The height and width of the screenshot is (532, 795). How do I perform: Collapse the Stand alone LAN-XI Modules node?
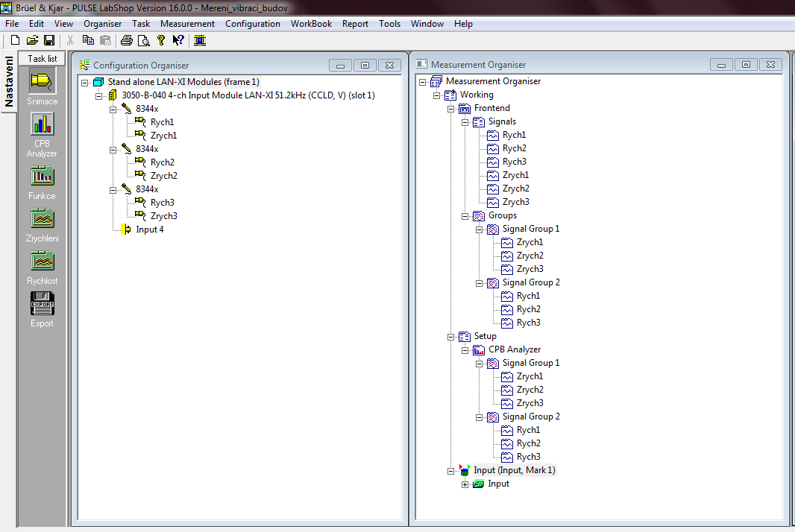point(85,83)
